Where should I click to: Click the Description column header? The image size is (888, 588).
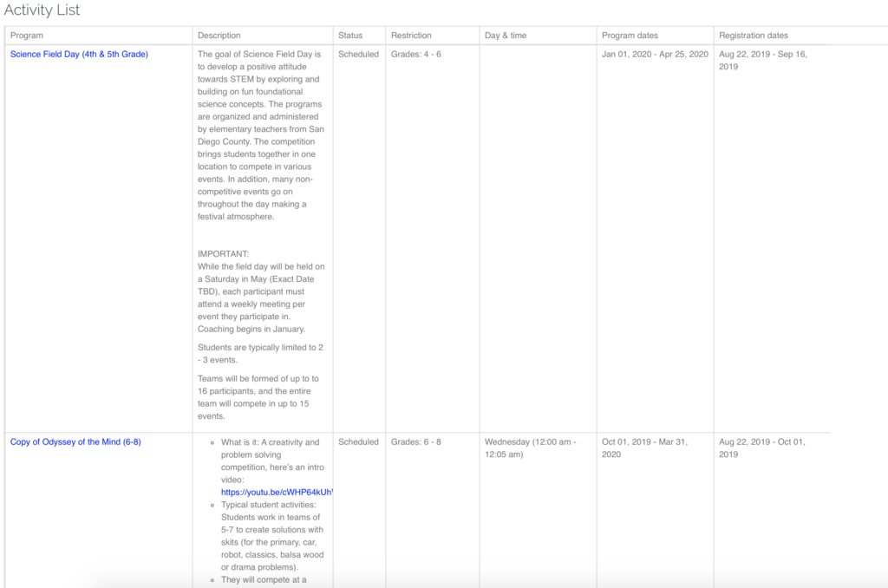point(219,35)
